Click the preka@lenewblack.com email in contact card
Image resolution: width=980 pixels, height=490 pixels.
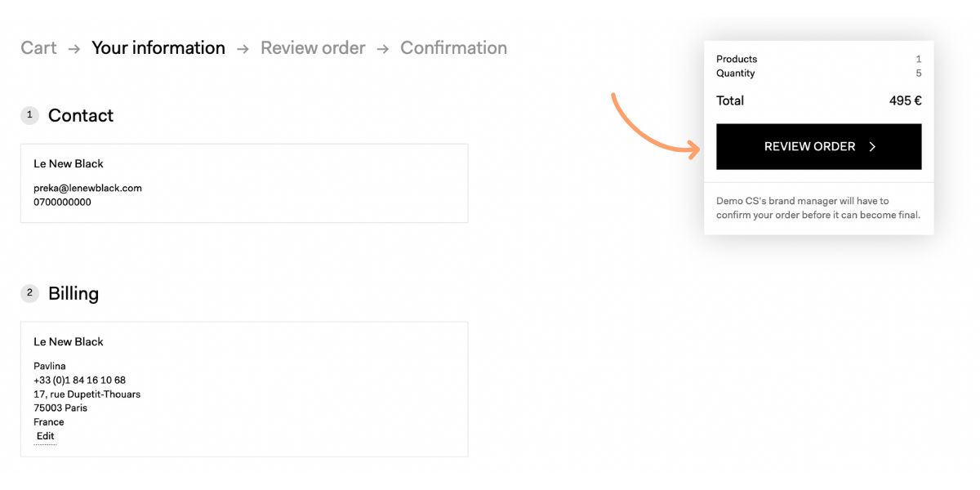(87, 188)
